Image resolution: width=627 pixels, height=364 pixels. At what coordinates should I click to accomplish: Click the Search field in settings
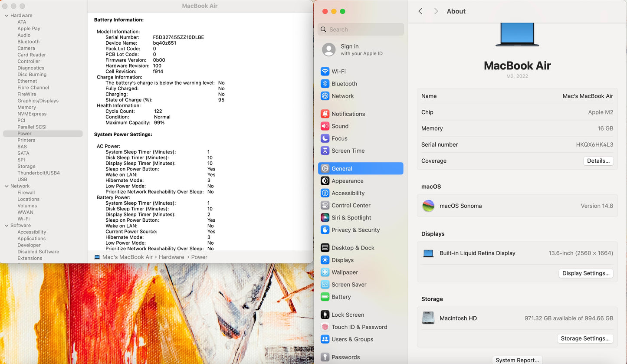364,30
